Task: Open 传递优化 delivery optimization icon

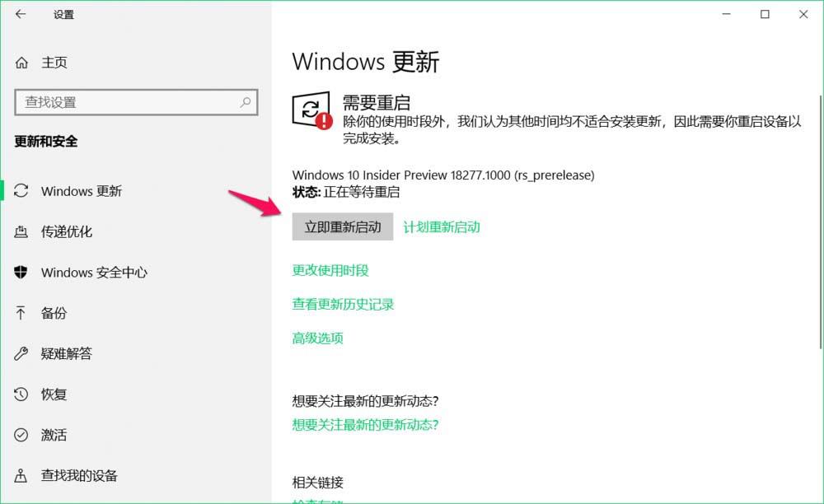Action: tap(21, 231)
